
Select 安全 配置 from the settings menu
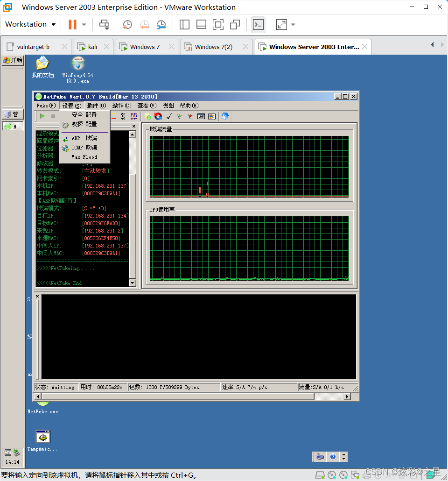click(x=84, y=115)
